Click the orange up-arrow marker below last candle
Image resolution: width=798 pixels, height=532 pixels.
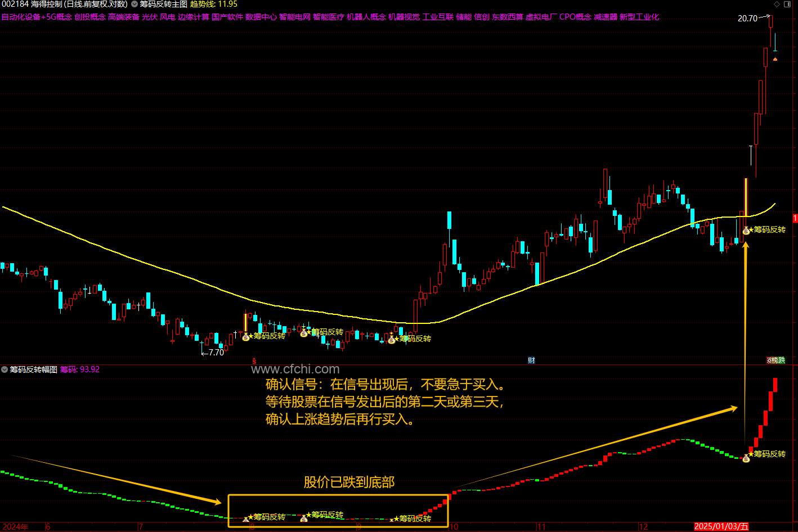[775, 59]
